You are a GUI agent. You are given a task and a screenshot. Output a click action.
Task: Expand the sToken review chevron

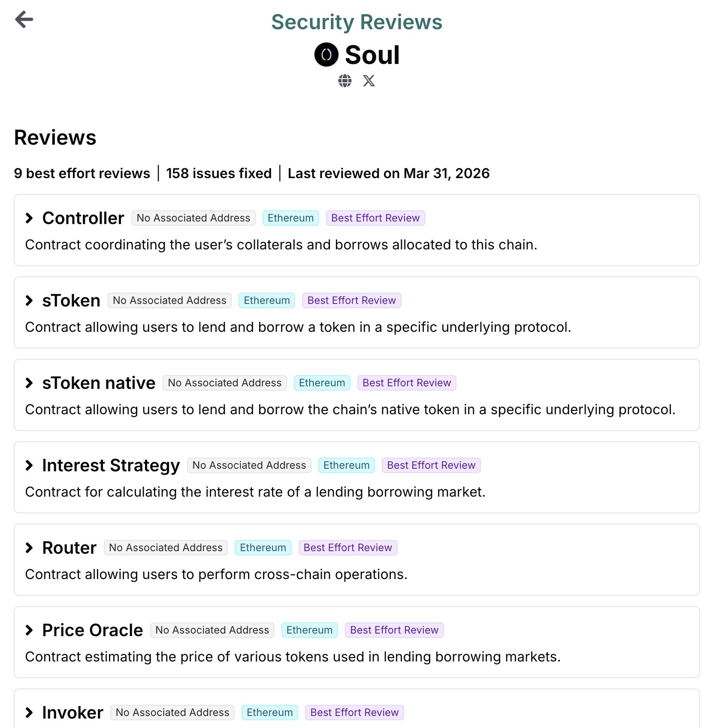click(x=29, y=300)
